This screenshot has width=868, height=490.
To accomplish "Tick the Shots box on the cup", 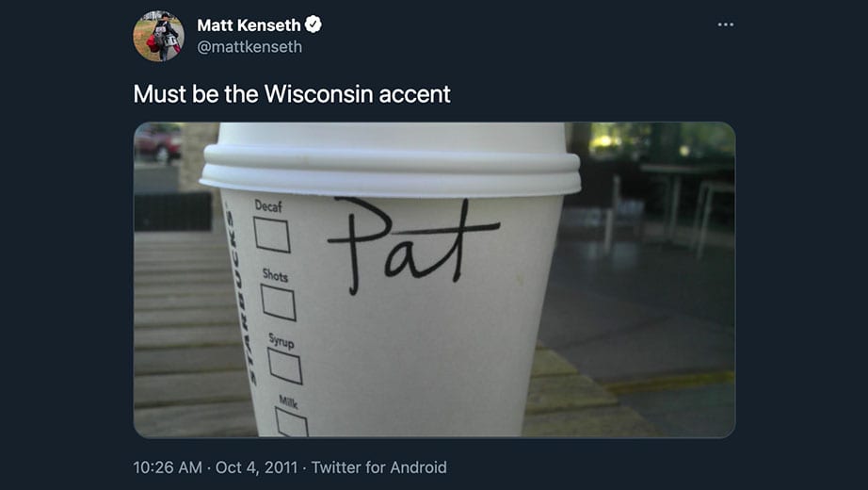I will [279, 302].
